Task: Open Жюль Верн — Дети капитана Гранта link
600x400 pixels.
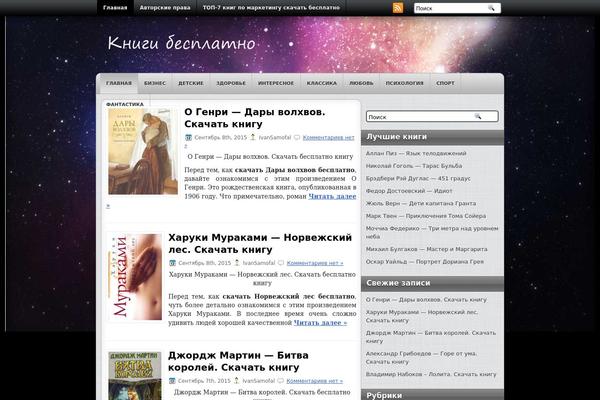Action: click(421, 203)
